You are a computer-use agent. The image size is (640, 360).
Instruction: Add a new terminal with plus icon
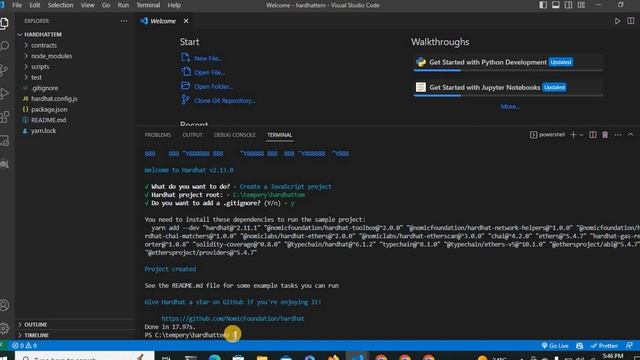(573, 135)
